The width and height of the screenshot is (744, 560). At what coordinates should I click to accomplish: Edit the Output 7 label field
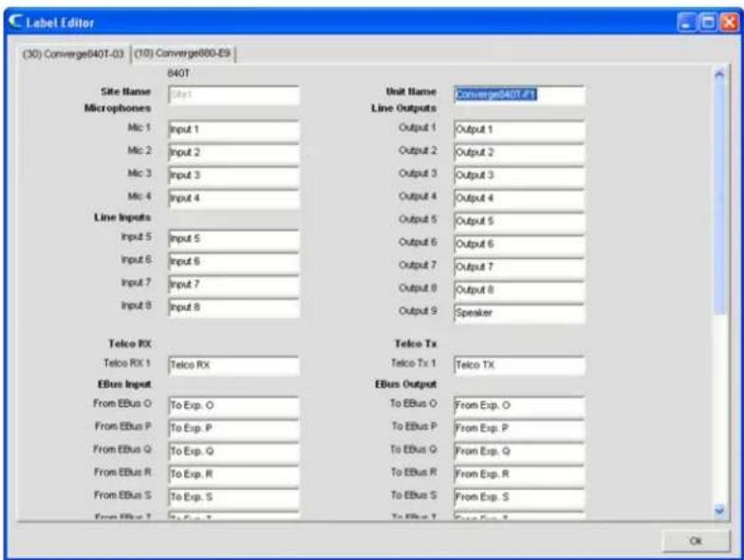519,268
